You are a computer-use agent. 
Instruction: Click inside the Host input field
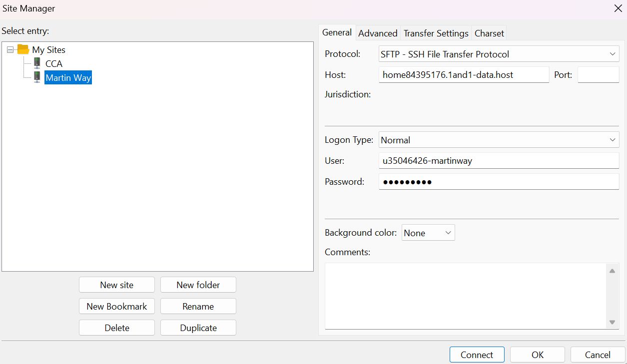(464, 75)
